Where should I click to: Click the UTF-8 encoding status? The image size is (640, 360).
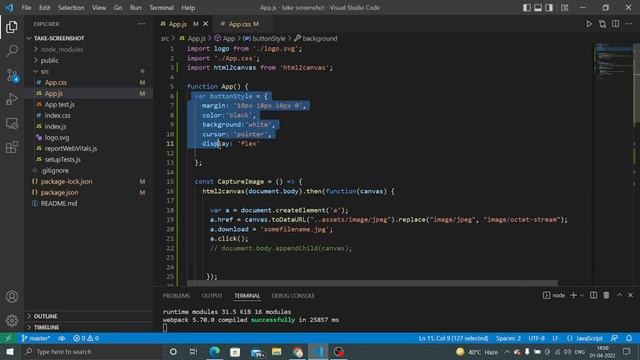click(536, 338)
